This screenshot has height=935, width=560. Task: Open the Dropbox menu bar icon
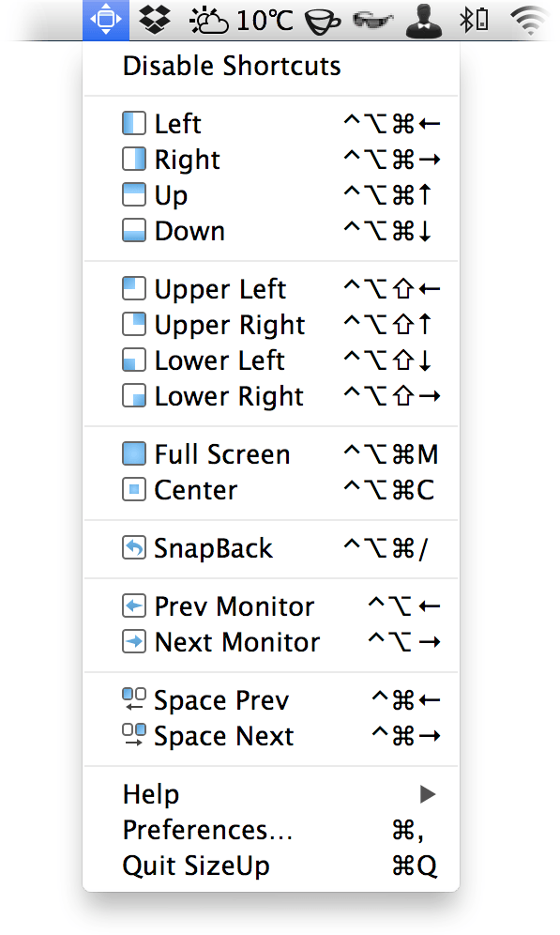click(x=154, y=20)
